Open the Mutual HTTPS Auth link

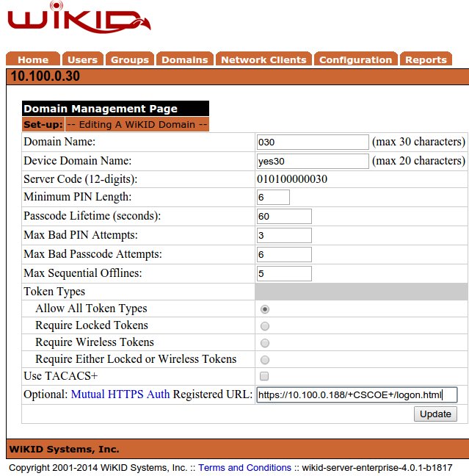pyautogui.click(x=120, y=394)
